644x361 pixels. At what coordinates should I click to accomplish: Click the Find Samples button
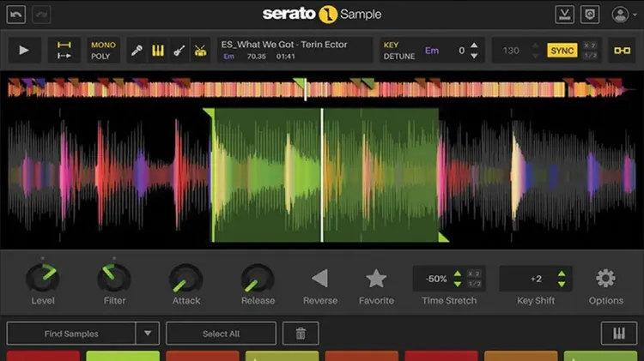(x=71, y=334)
